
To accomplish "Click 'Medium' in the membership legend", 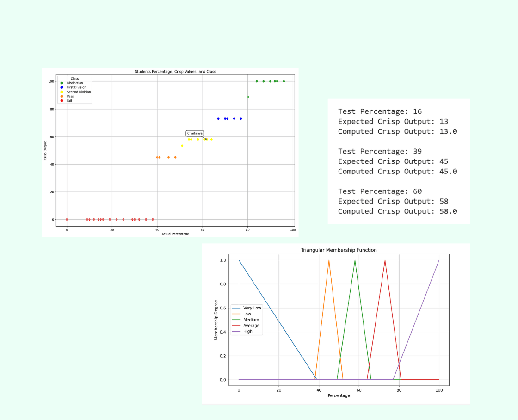I will point(251,320).
